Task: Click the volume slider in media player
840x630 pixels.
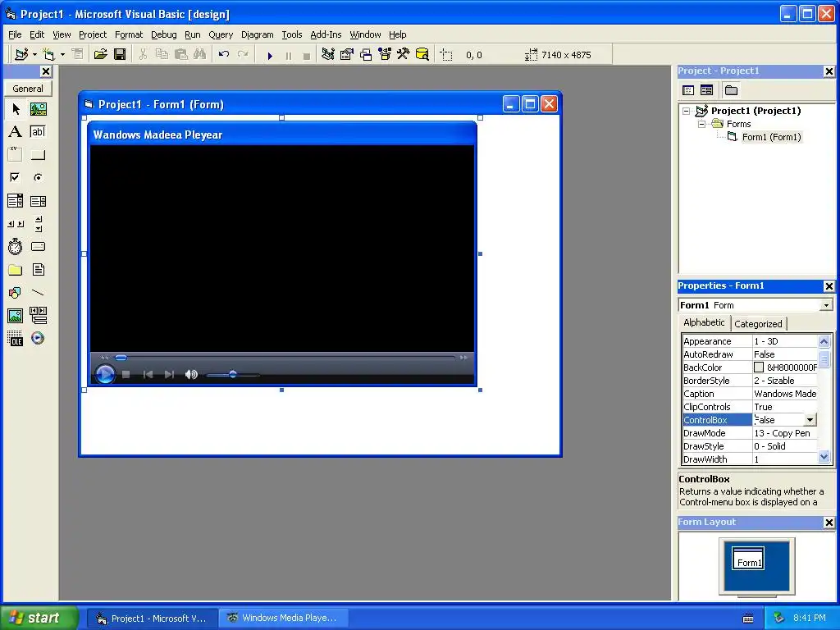Action: click(x=232, y=374)
